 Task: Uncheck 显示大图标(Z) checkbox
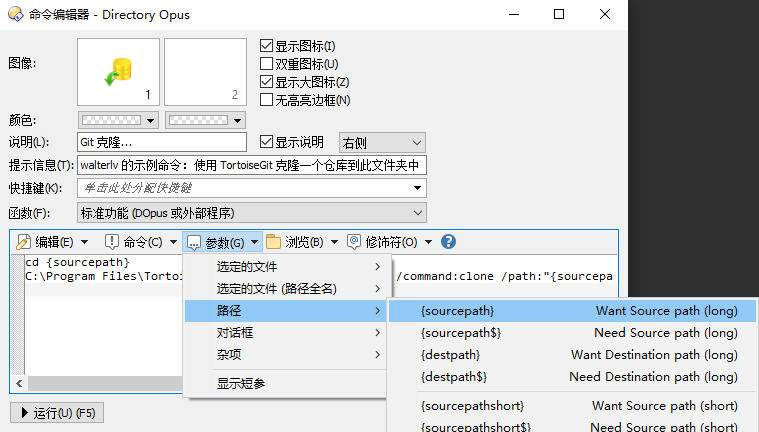coord(266,82)
